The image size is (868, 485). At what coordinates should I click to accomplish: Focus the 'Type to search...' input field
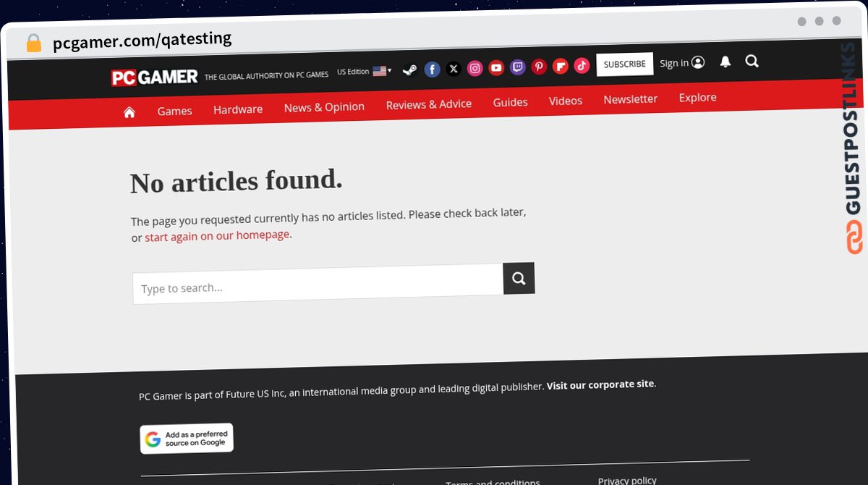pyautogui.click(x=318, y=284)
